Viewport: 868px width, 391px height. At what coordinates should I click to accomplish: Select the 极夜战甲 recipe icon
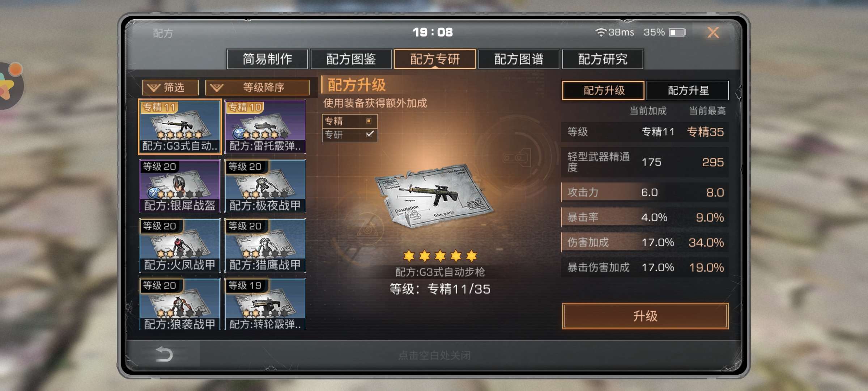pyautogui.click(x=265, y=186)
